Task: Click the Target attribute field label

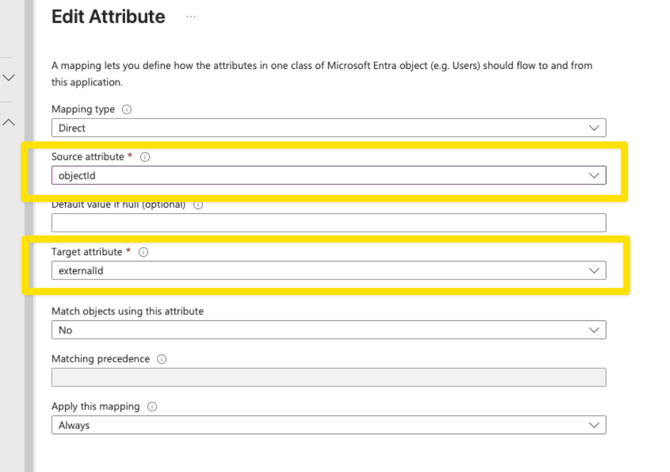Action: (88, 253)
